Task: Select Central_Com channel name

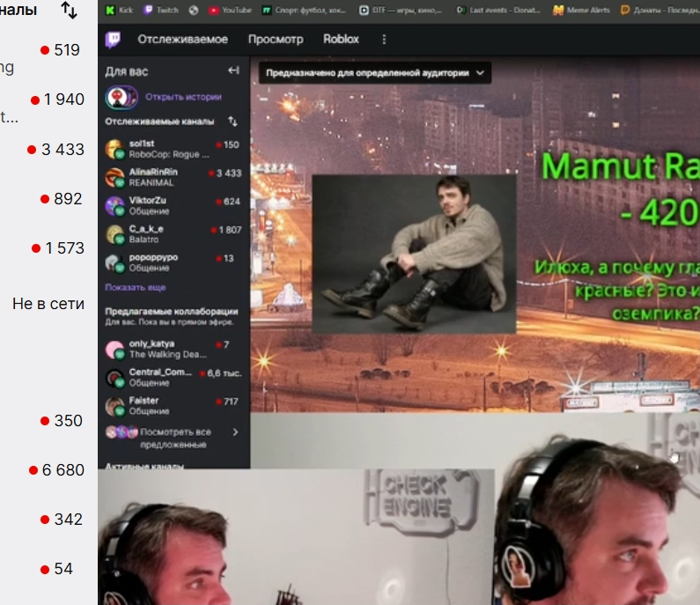Action: tap(160, 372)
